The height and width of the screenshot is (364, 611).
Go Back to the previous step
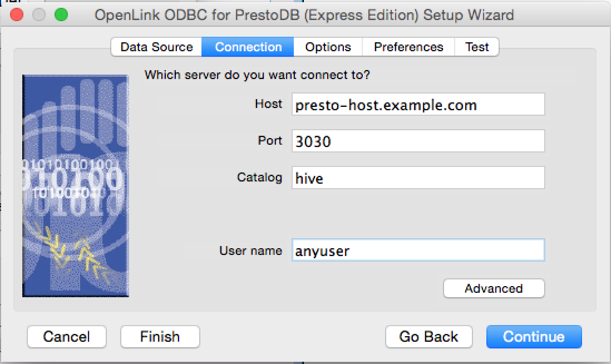tap(428, 337)
